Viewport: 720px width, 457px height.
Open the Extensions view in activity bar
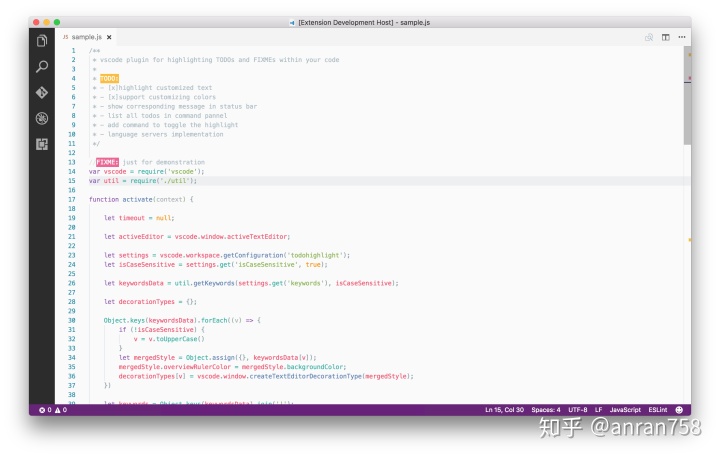42,144
